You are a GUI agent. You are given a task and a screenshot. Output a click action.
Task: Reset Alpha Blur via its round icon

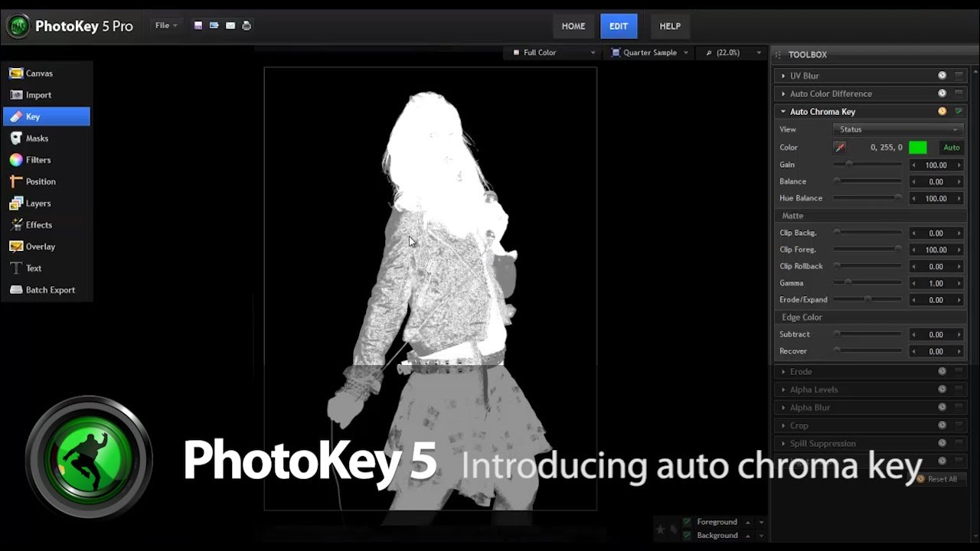point(942,407)
